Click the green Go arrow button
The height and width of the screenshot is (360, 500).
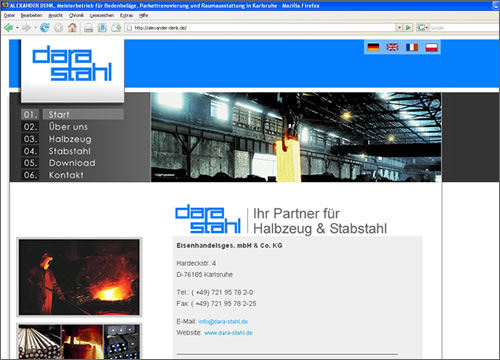click(x=408, y=28)
